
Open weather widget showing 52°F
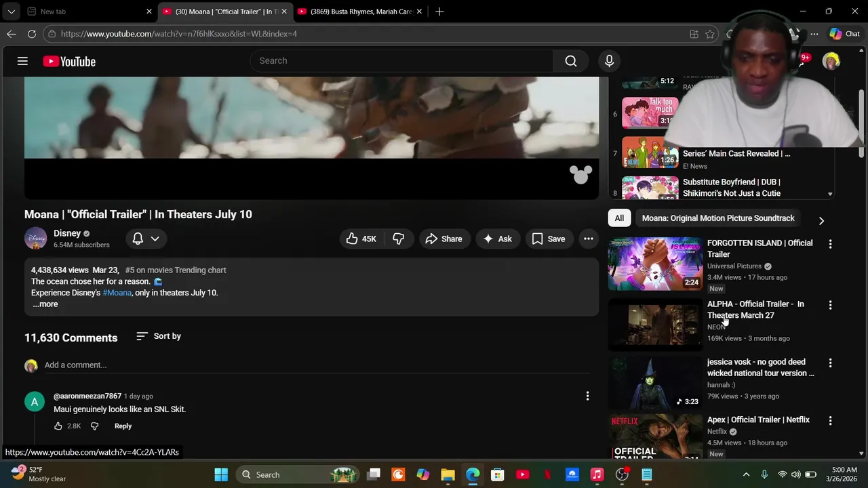[39, 474]
